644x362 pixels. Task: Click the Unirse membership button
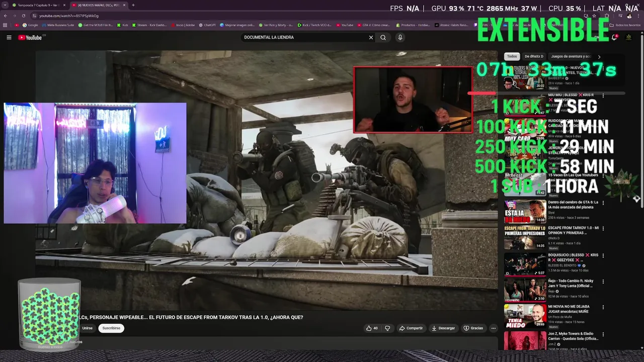coord(88,328)
